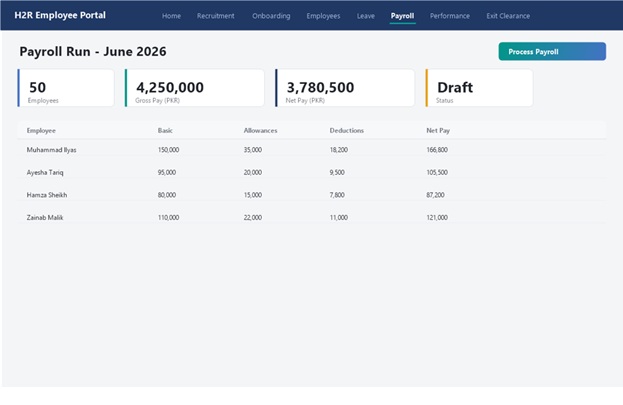Click net pay value 87,200
Screen dimensions: 623x405
pos(435,195)
